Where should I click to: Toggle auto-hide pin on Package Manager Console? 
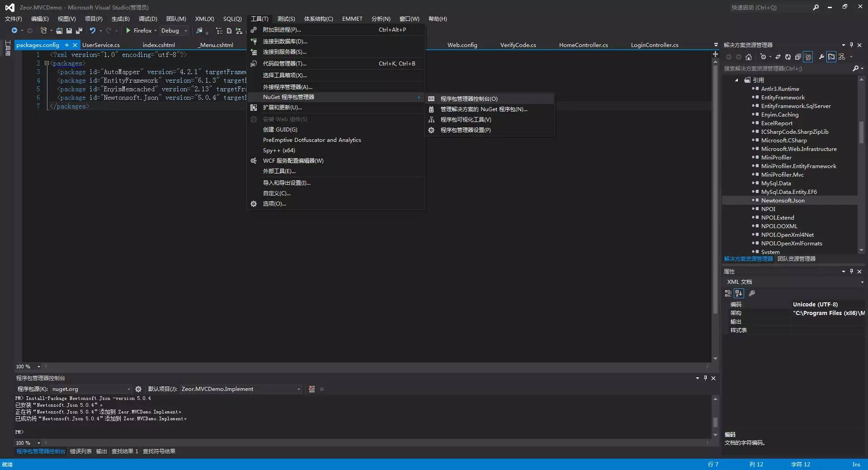click(x=705, y=378)
